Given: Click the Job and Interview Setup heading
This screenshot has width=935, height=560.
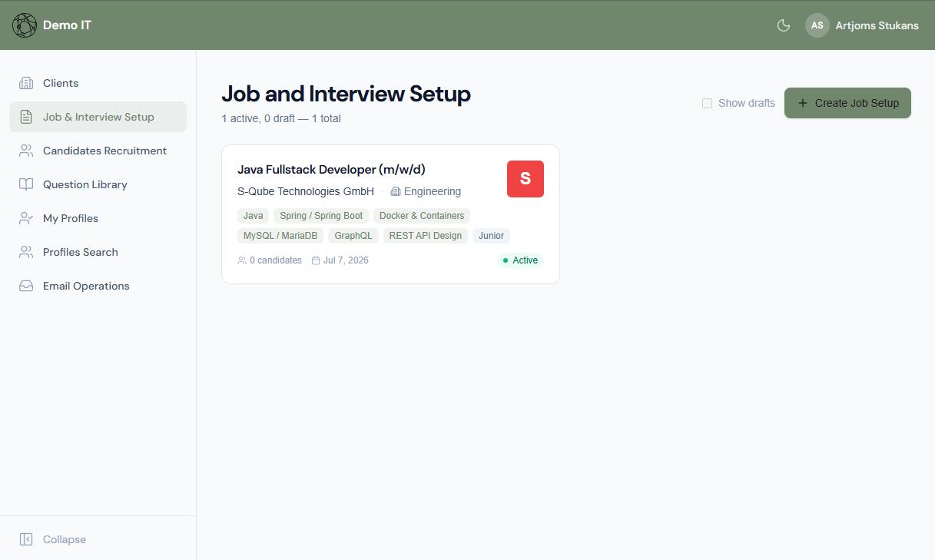Looking at the screenshot, I should tap(346, 94).
